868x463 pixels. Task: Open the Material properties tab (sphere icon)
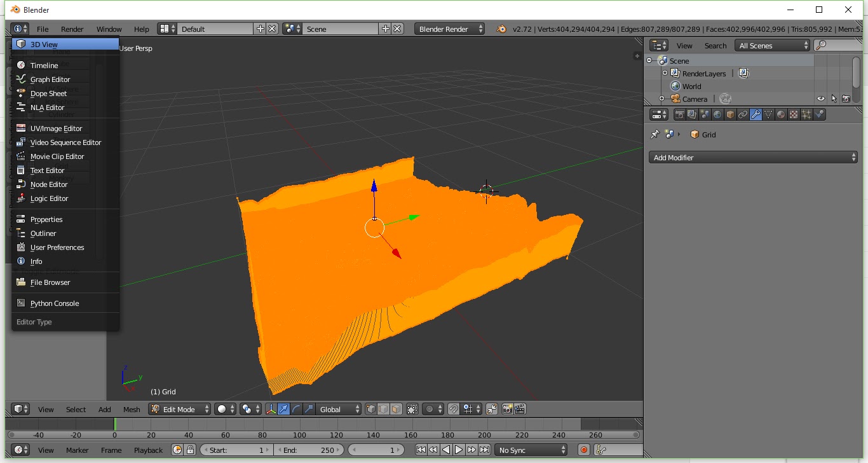[781, 114]
